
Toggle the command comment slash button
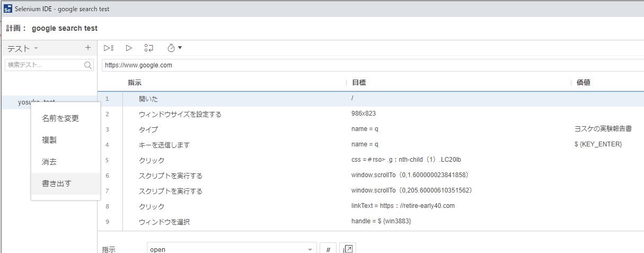pyautogui.click(x=328, y=249)
